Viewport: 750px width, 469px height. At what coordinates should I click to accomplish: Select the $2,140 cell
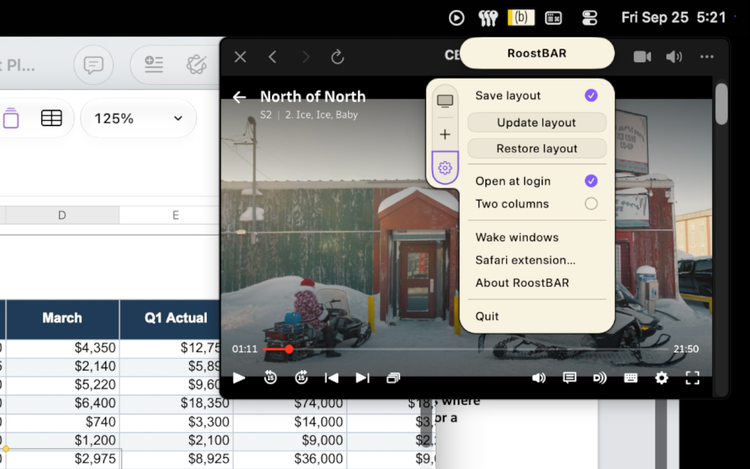point(62,366)
